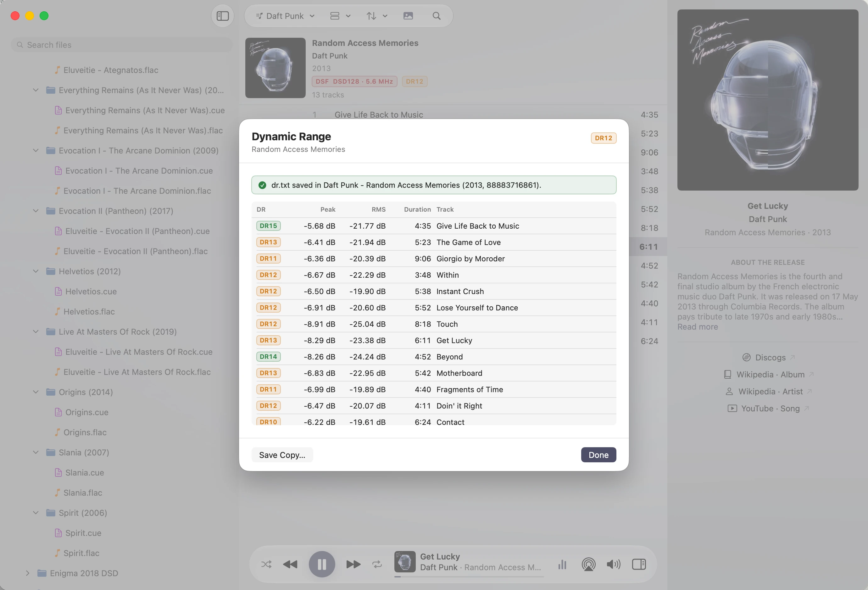Click the Done button
The image size is (868, 590).
click(x=598, y=455)
